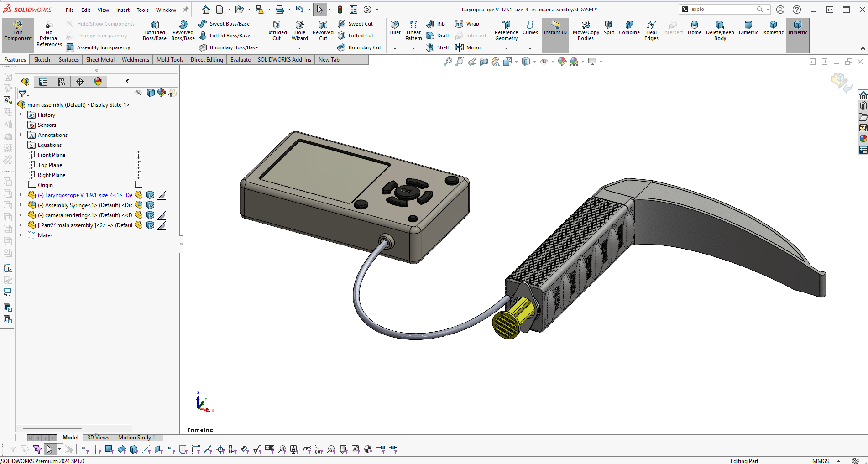Image resolution: width=868 pixels, height=464 pixels.
Task: Apply Fillet feature
Action: pyautogui.click(x=395, y=28)
